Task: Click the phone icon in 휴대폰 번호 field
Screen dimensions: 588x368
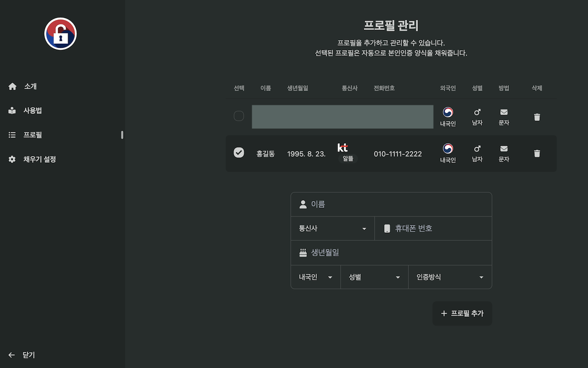Action: tap(387, 229)
